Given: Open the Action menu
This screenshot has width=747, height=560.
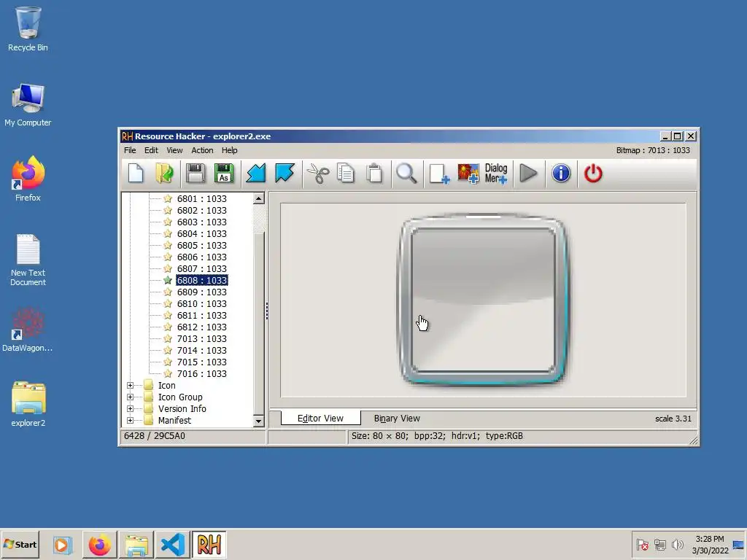Looking at the screenshot, I should coord(202,150).
